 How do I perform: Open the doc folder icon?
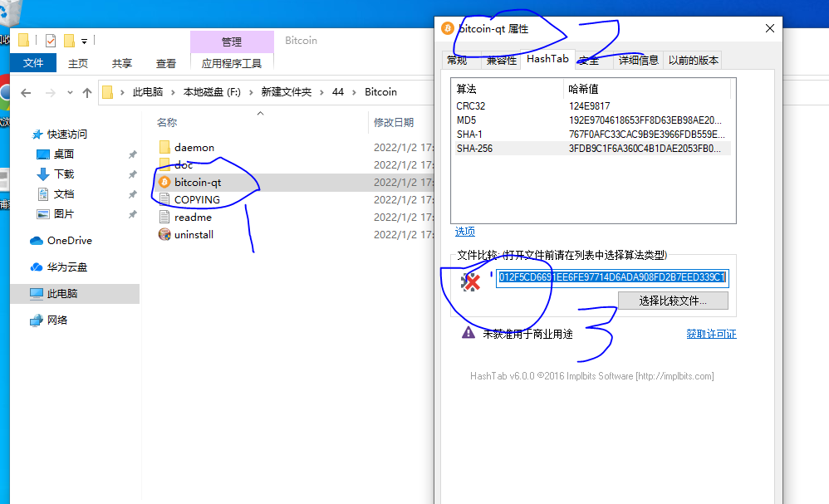click(165, 164)
